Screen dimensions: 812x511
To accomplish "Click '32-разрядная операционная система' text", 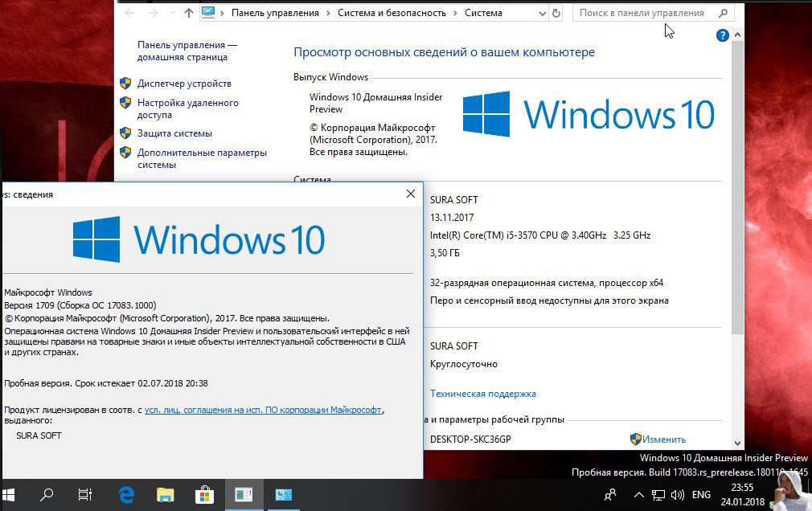I will [513, 283].
